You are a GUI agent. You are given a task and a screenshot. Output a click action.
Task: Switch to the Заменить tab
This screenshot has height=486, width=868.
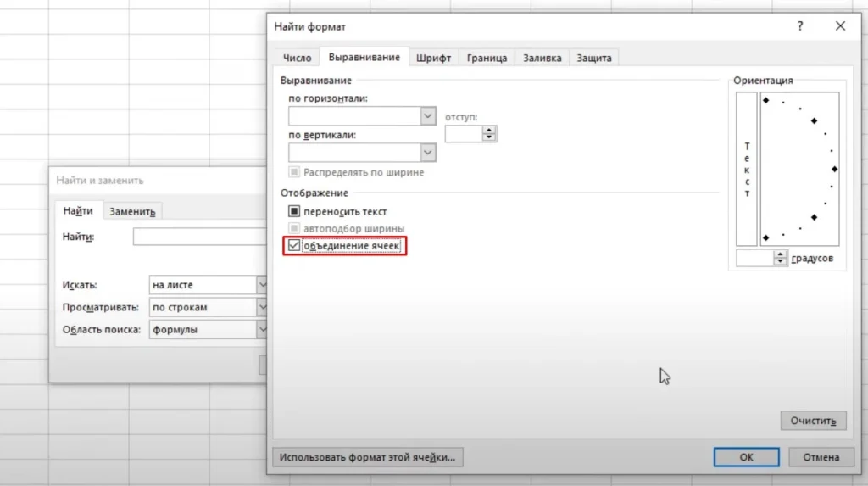pyautogui.click(x=132, y=212)
